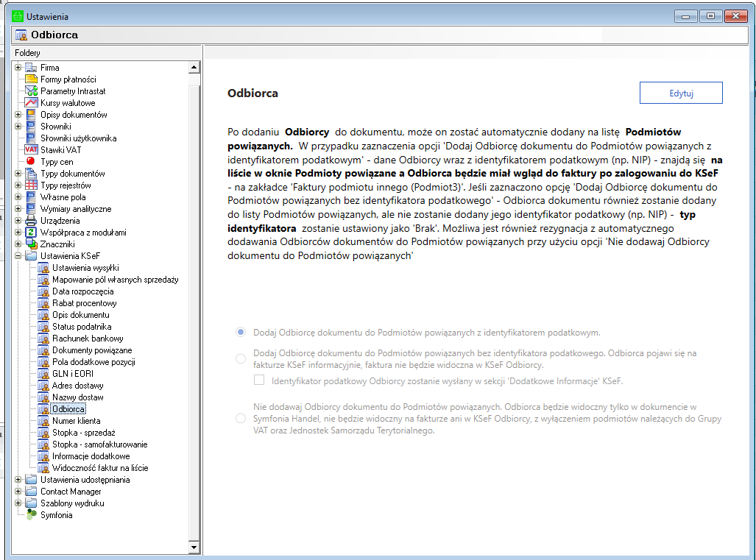
Task: Select 'Dodaj Odbiorcę z identyfikatorem podatkowym' radio
Action: click(x=241, y=333)
